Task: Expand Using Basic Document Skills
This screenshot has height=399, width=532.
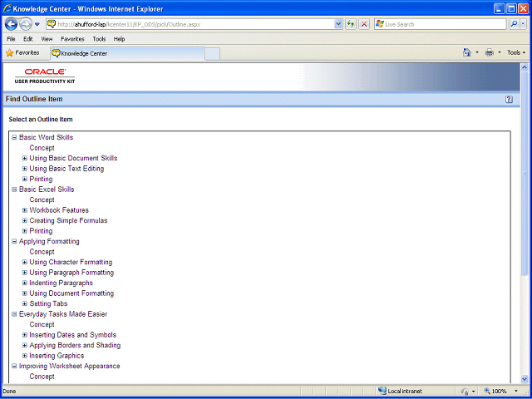Action: coord(24,158)
